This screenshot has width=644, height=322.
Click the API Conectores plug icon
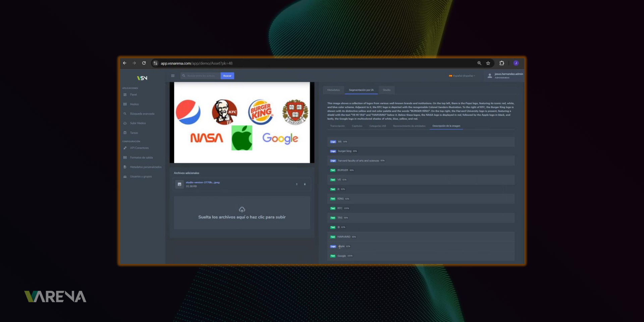[125, 148]
